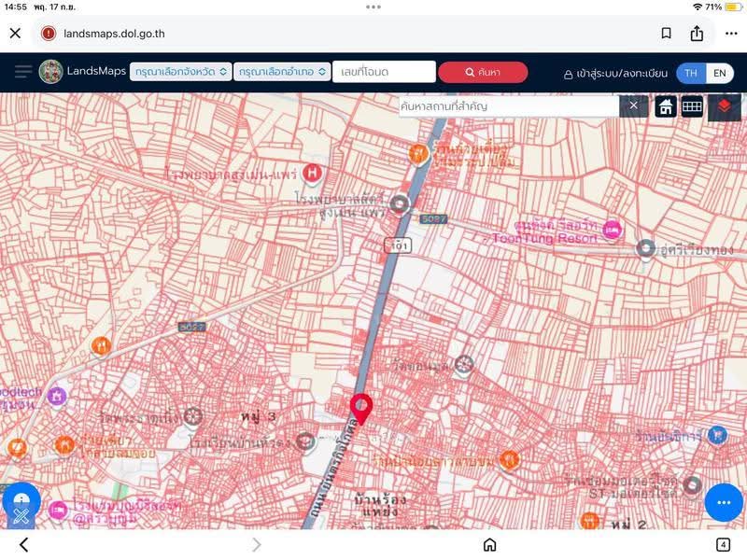
Task: Tap the temple marker east of highway
Action: tap(463, 365)
